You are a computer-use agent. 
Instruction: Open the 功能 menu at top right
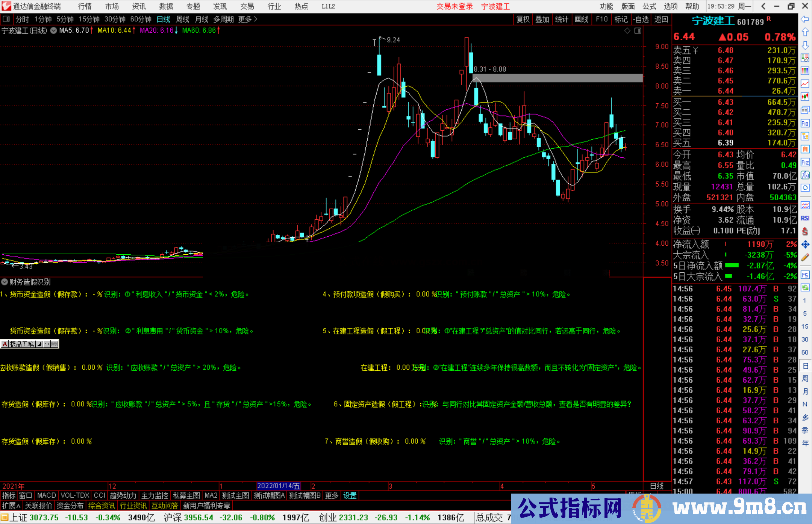click(x=606, y=6)
